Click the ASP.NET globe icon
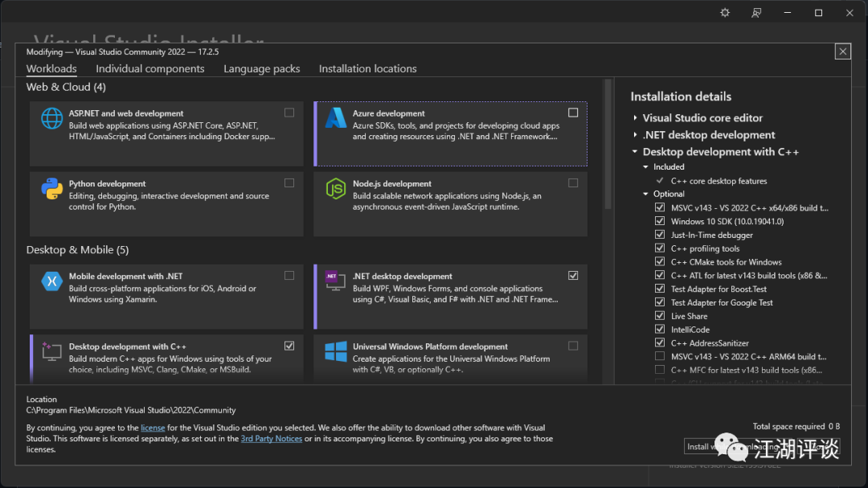 coord(51,118)
